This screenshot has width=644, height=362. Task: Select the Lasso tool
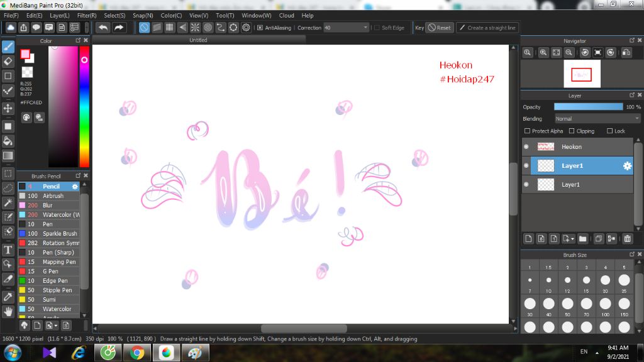click(8, 188)
